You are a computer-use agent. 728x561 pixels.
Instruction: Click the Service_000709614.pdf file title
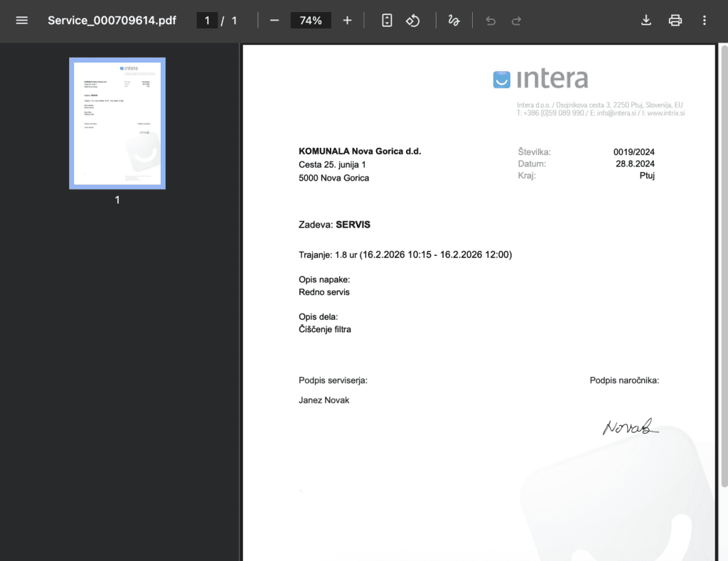pyautogui.click(x=112, y=21)
